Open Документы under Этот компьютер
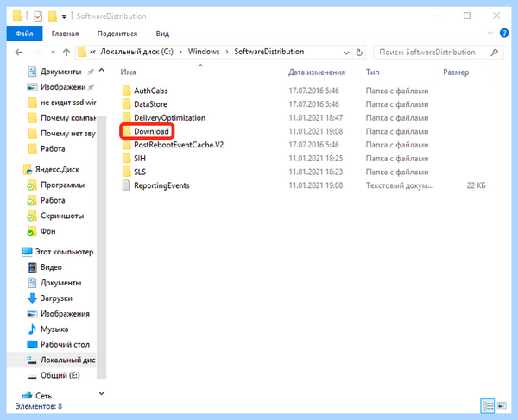 [60, 283]
